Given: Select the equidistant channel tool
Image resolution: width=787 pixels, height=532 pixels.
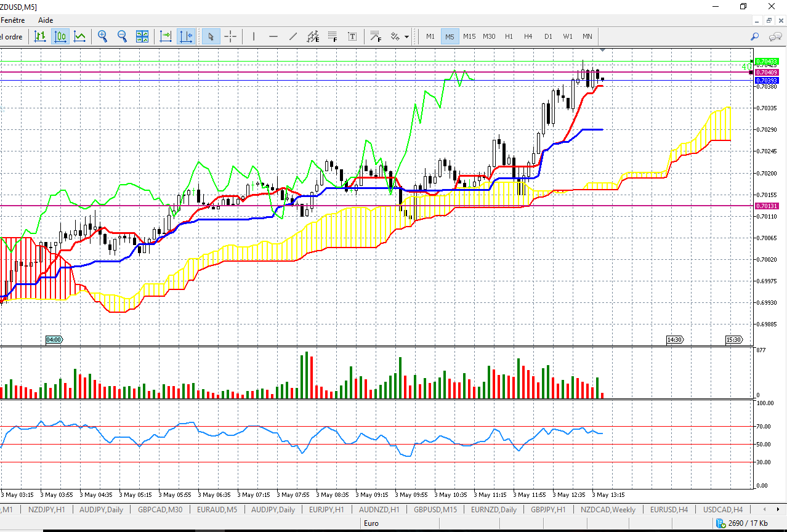Looking at the screenshot, I should pyautogui.click(x=313, y=36).
